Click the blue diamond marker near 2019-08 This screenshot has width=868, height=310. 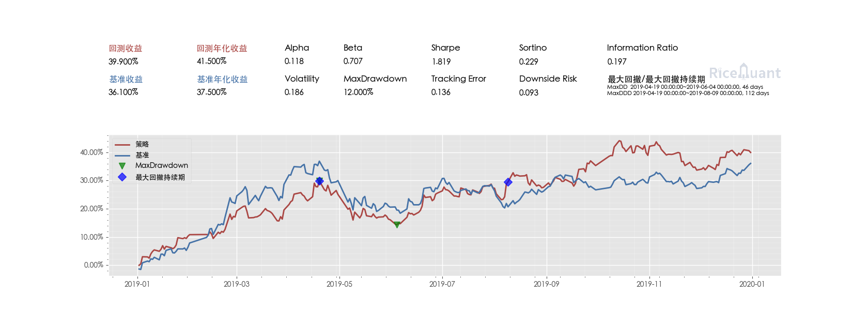(508, 182)
